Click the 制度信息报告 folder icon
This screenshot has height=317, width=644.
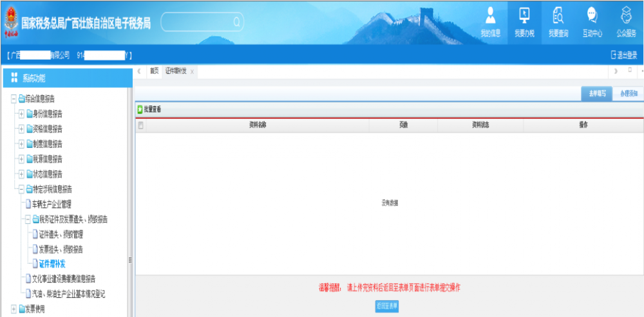click(29, 144)
